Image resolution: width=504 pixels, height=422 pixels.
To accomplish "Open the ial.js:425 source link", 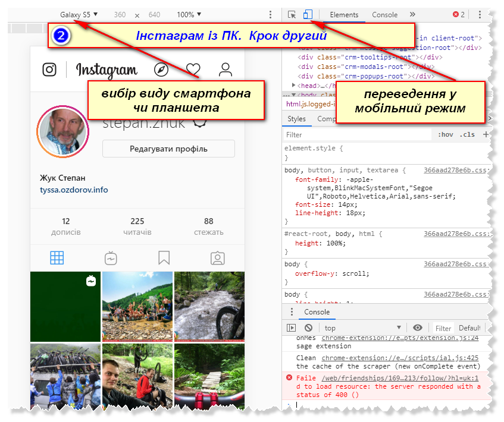I will (400, 358).
